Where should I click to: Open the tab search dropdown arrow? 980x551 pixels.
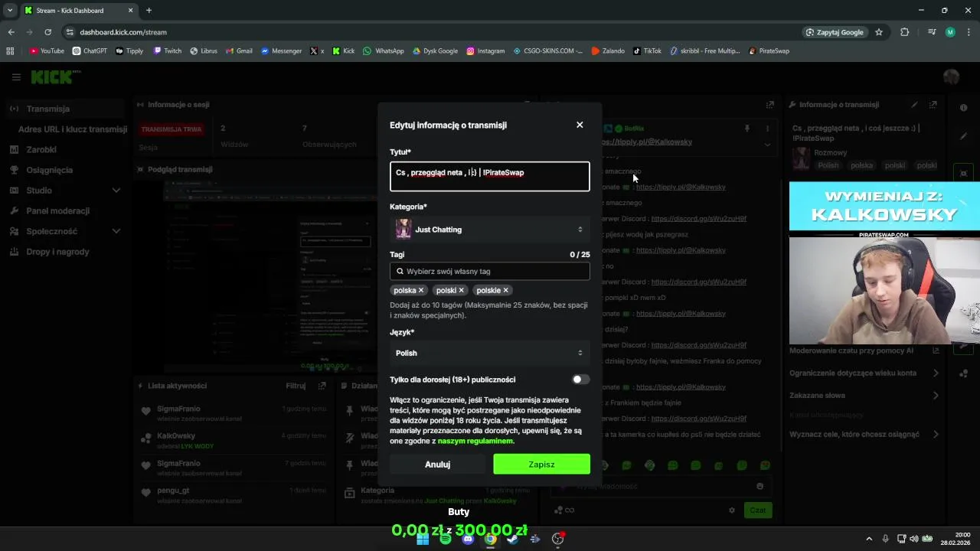pos(10,10)
